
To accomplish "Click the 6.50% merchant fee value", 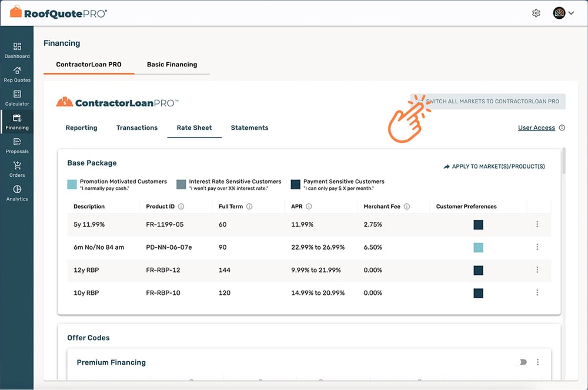I will click(x=373, y=247).
